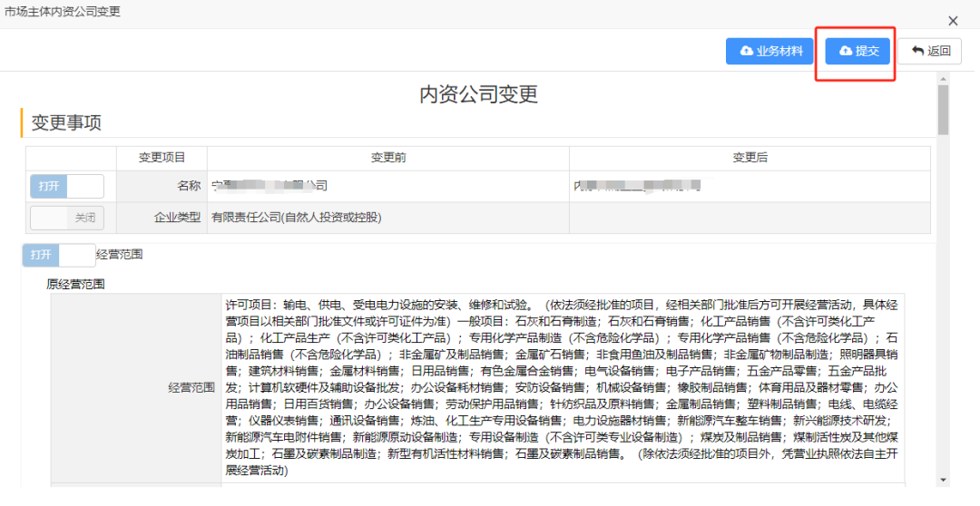Click the 业务材料 upload button

point(769,51)
